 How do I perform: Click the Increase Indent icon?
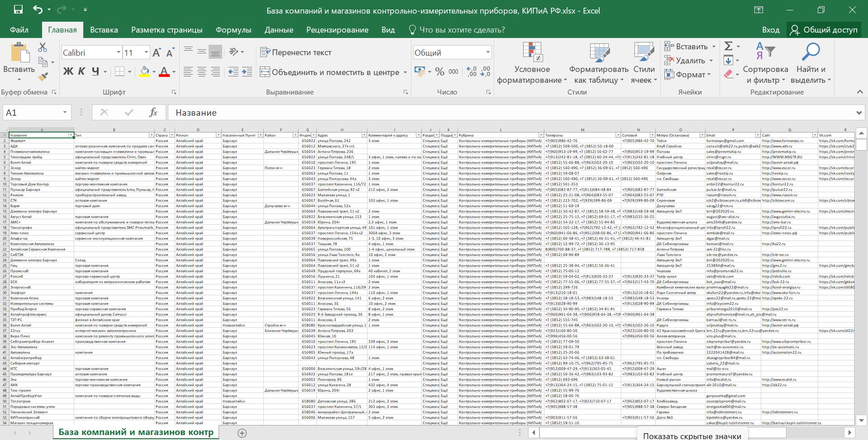point(247,72)
